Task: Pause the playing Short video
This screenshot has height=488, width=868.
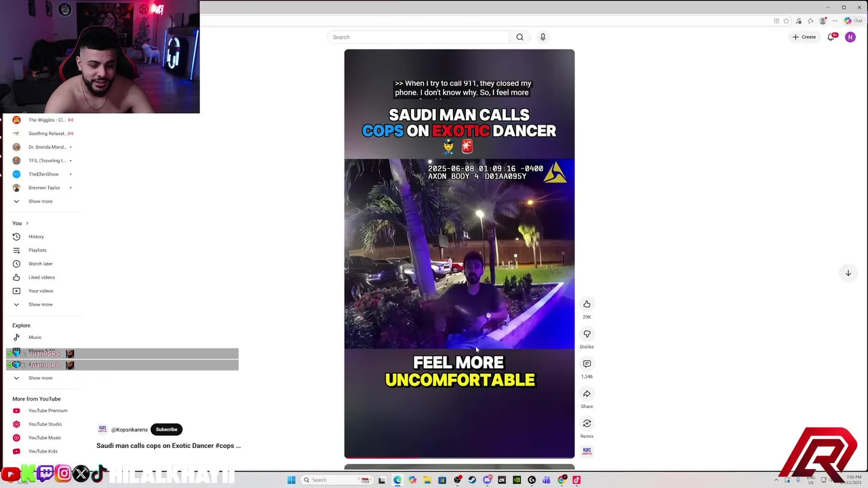Action: click(459, 253)
